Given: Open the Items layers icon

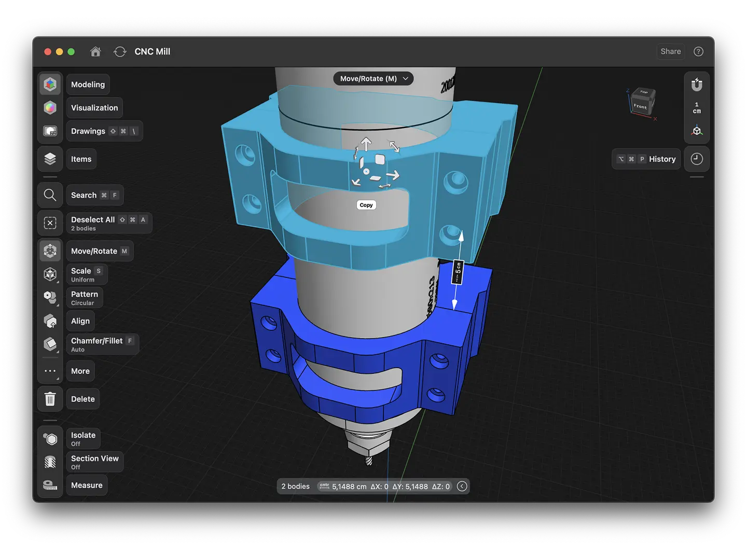Looking at the screenshot, I should (x=50, y=159).
